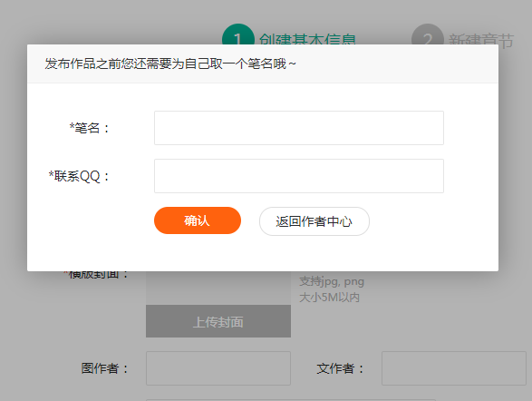This screenshot has width=532, height=401.
Task: Click the 支持jpg, png hint text
Action: [x=332, y=281]
